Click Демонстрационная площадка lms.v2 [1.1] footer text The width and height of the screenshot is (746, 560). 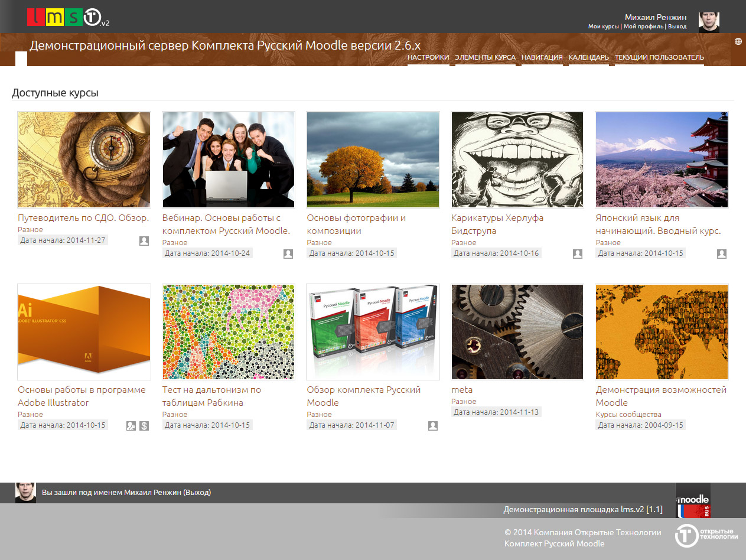click(x=583, y=509)
